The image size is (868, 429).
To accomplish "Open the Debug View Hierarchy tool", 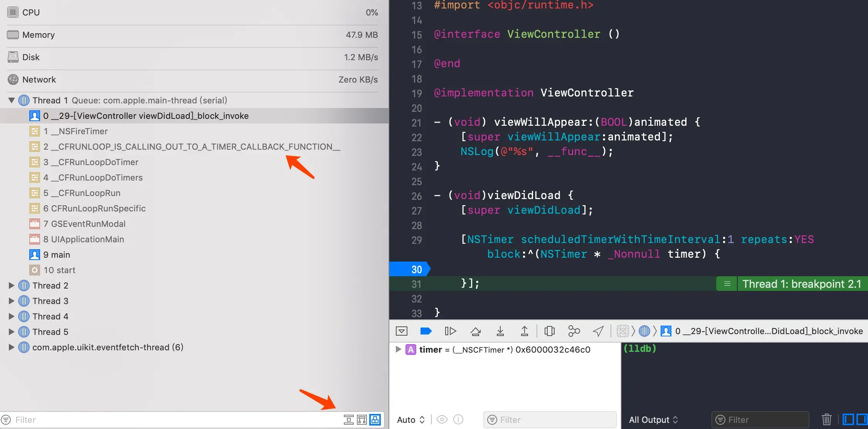I will tap(549, 331).
